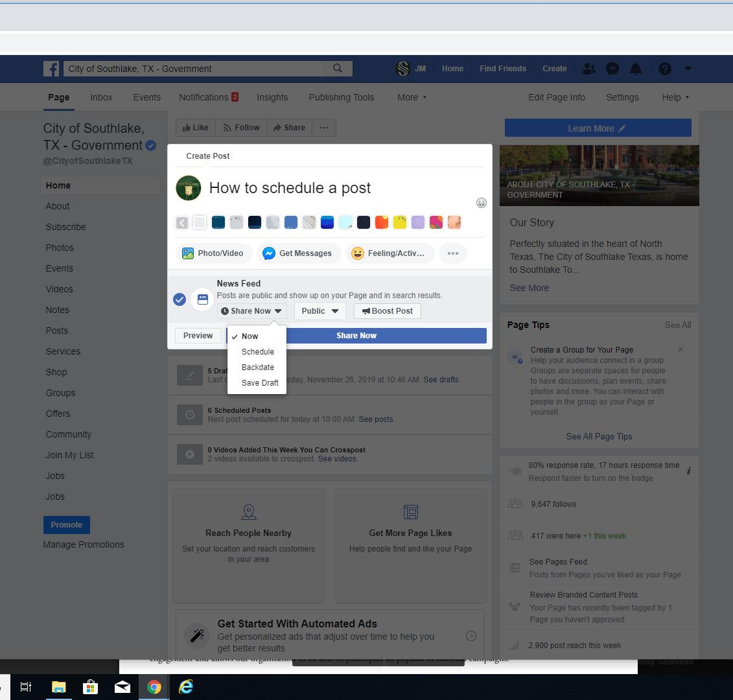
Task: Open the Inbox tab
Action: click(x=102, y=97)
